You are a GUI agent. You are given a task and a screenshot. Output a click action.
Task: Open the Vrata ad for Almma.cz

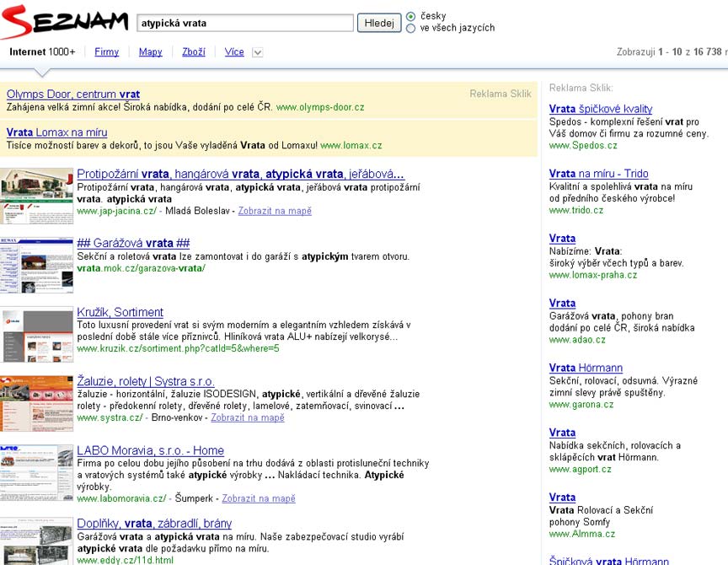pyautogui.click(x=562, y=498)
